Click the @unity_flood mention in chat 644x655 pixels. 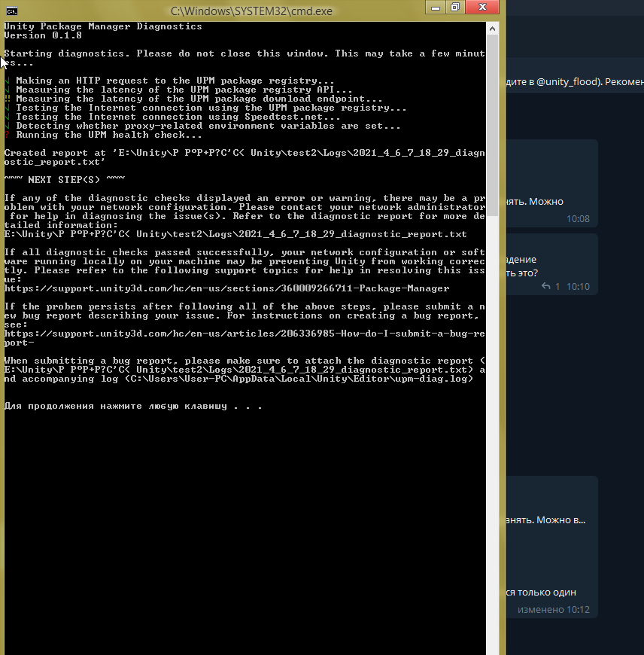pos(568,82)
